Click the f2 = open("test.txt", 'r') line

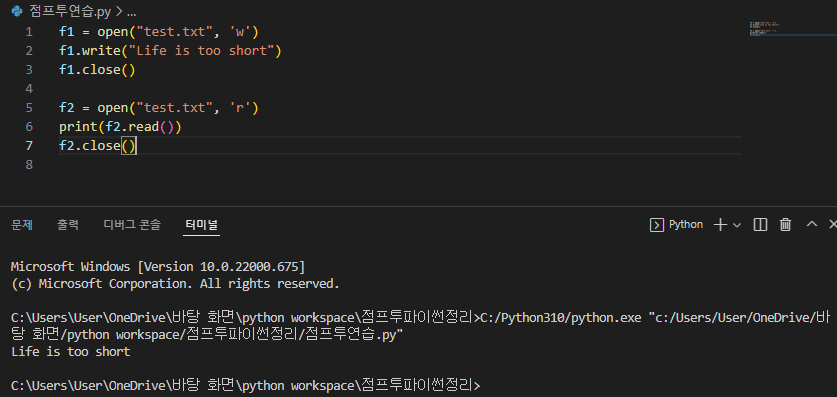coord(159,108)
